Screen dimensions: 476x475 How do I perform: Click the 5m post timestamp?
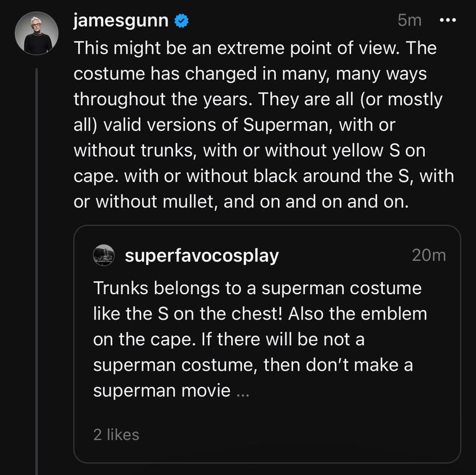click(x=409, y=21)
